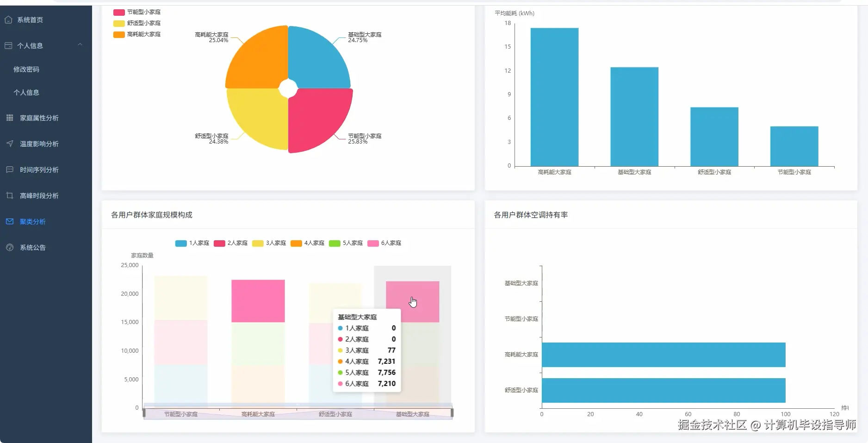Toggle the 6人家庭 legend series
This screenshot has height=443, width=868.
384,243
